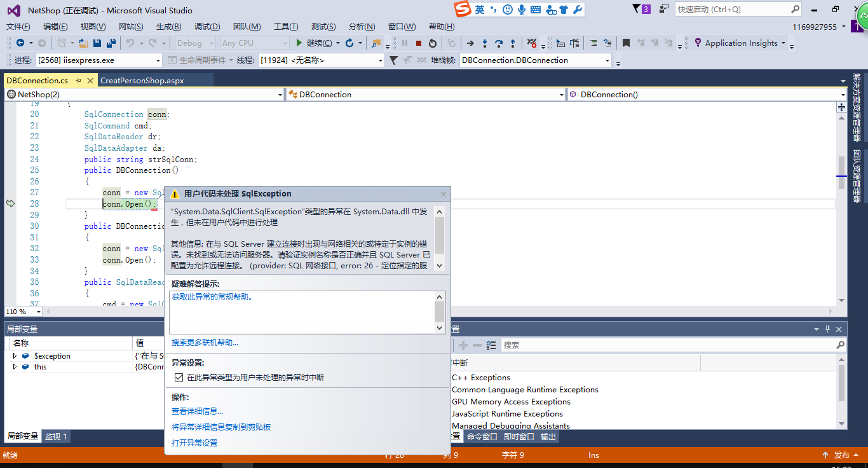Switch to 监视 1 Watch tab
Screen dimensions: 868x468
pos(55,437)
